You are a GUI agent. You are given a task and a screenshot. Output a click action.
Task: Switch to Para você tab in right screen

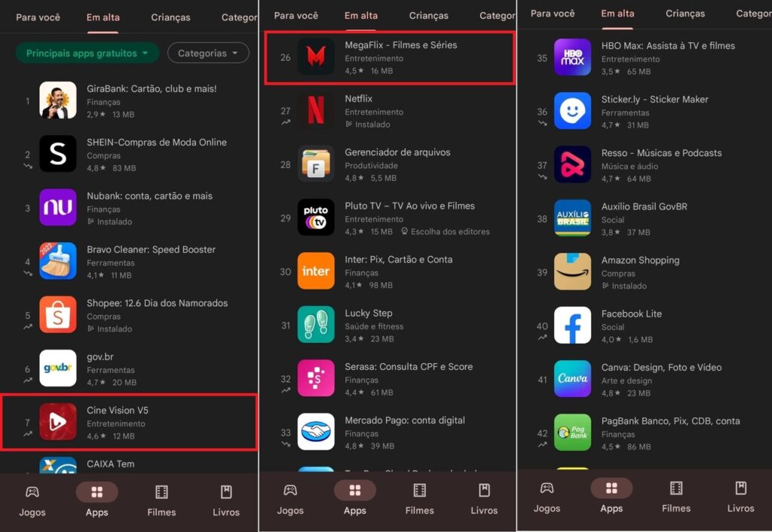tap(553, 14)
